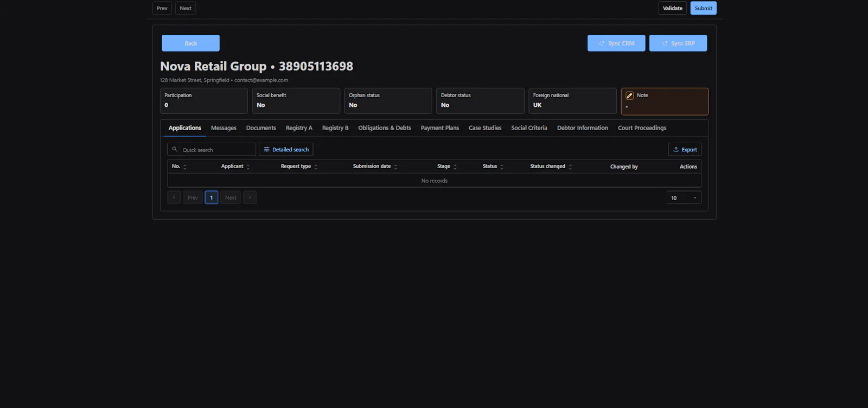Click the sort arrows beside No. column

(185, 167)
